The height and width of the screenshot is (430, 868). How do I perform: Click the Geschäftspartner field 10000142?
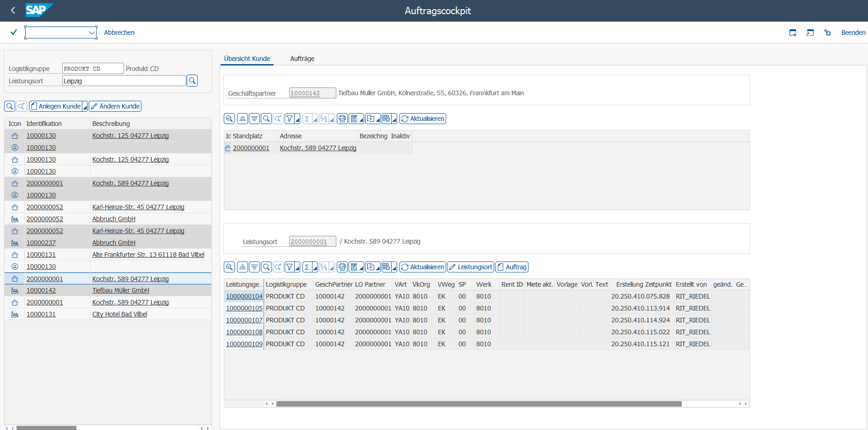point(313,93)
